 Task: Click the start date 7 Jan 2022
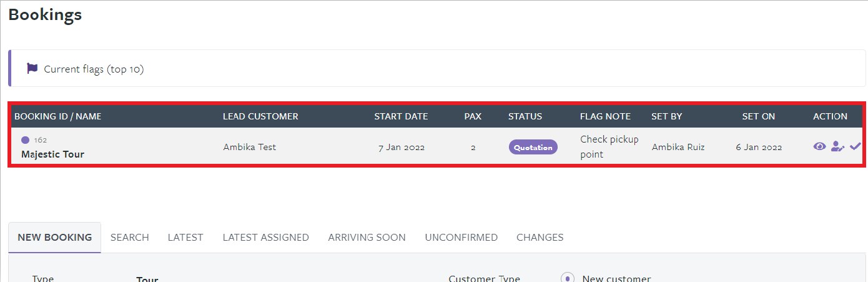[x=402, y=148]
